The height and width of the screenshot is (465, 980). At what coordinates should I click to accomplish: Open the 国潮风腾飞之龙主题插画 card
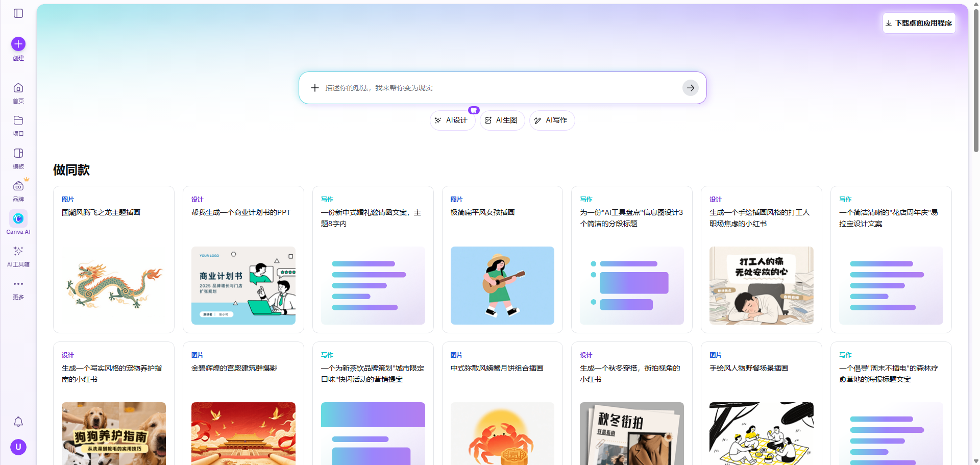(x=113, y=259)
